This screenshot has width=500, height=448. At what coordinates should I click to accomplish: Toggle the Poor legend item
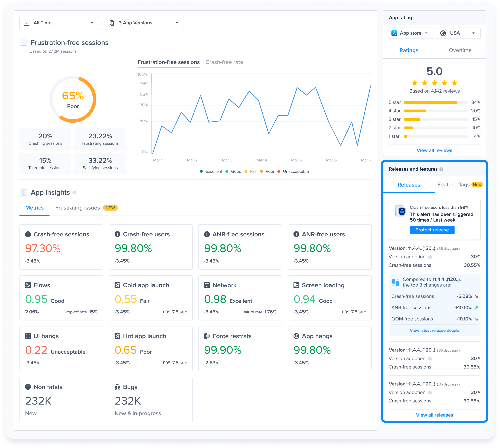pyautogui.click(x=267, y=171)
